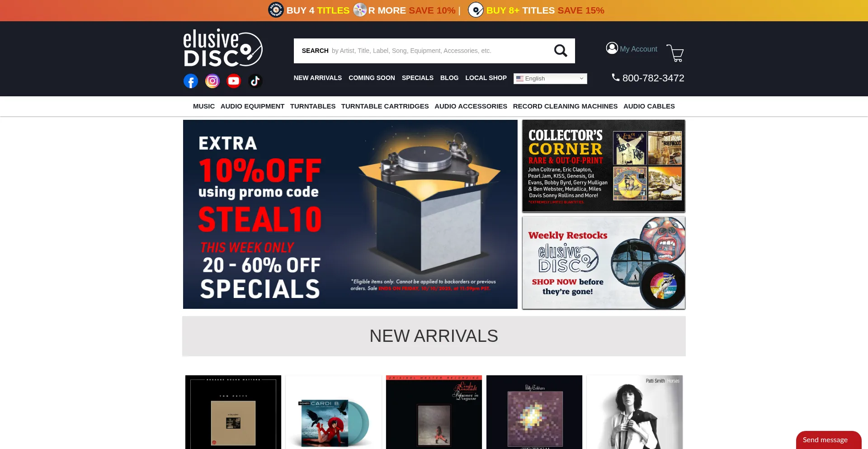The height and width of the screenshot is (449, 868).
Task: Open the Collector's Corner banner
Action: tap(604, 166)
